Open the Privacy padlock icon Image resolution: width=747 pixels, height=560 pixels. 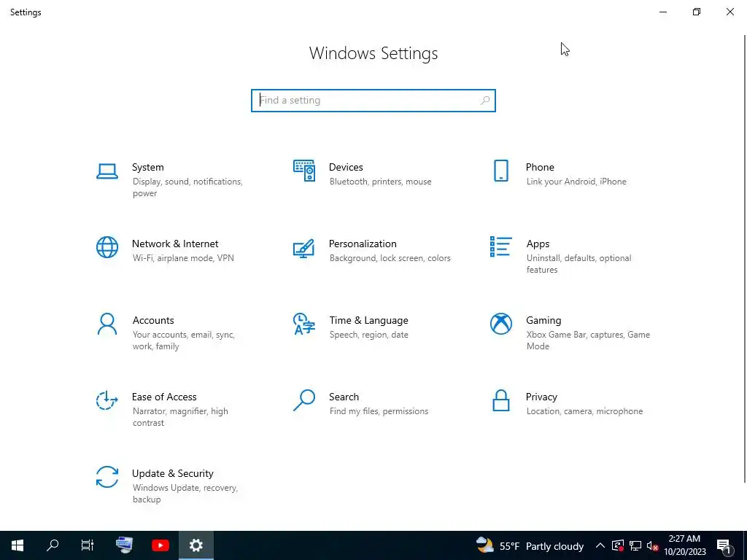500,400
